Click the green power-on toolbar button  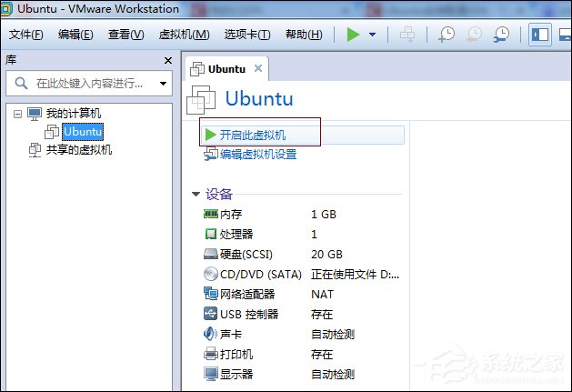tap(353, 35)
